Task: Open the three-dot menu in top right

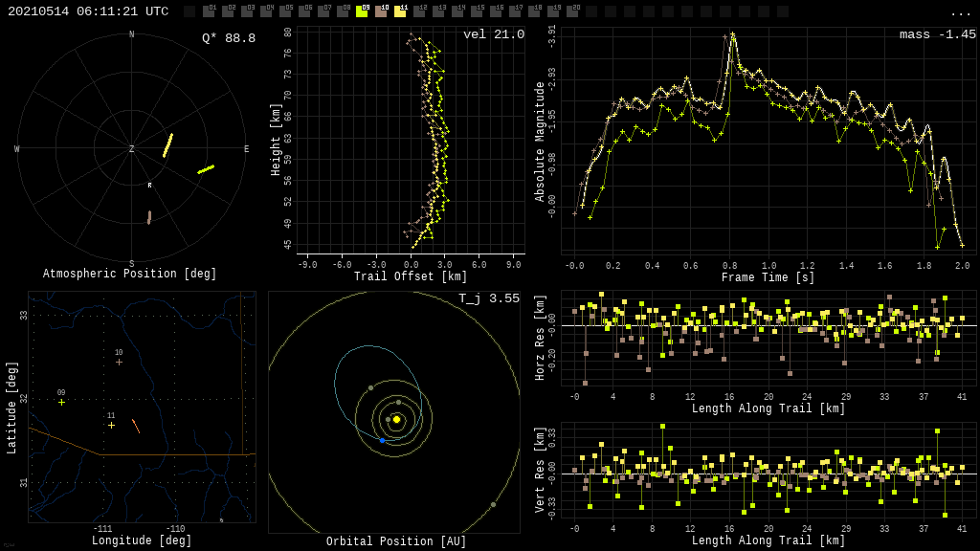Action: pos(960,12)
